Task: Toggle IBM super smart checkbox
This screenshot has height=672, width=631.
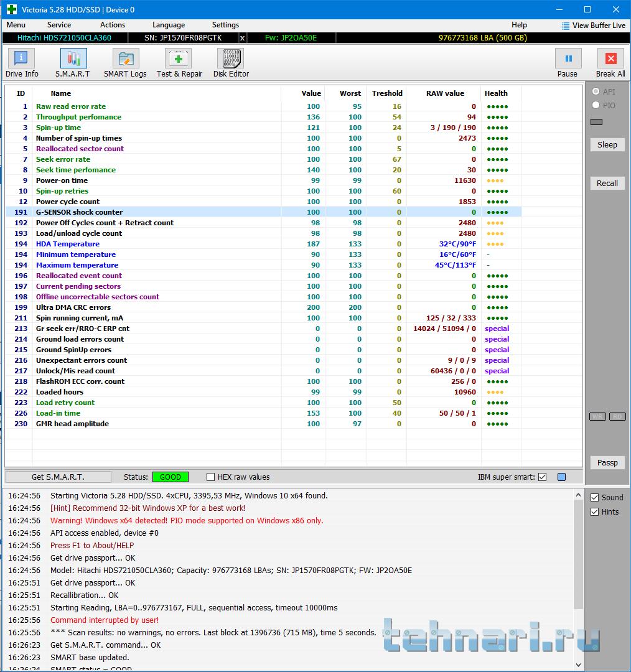Action: click(x=543, y=477)
